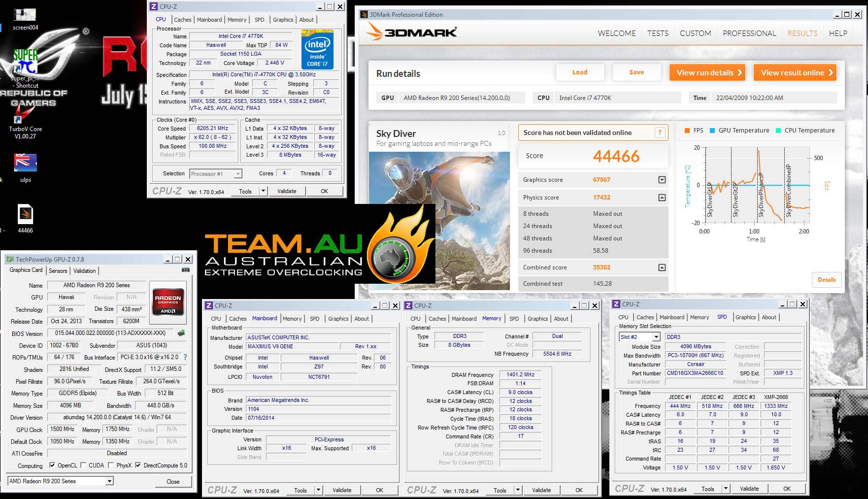Click OK in the CPU-Z Memory window
This screenshot has height=499, width=868.
pyautogui.click(x=579, y=490)
